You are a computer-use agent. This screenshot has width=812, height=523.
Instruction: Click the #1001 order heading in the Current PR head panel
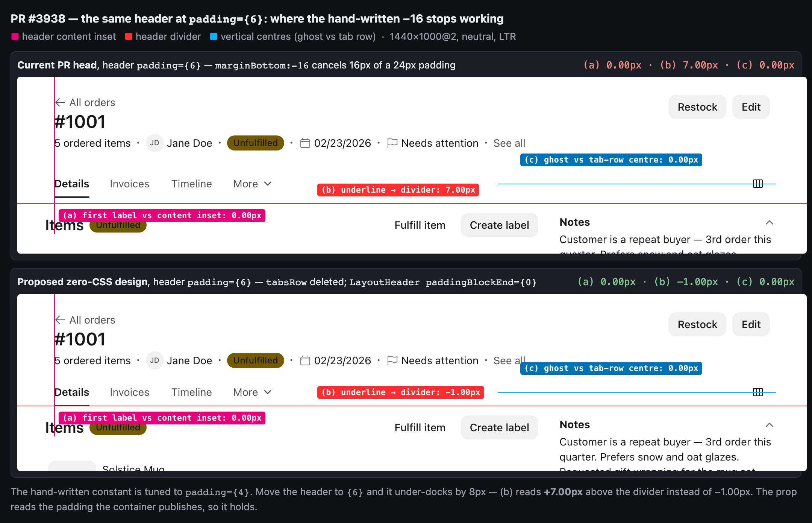pyautogui.click(x=80, y=122)
